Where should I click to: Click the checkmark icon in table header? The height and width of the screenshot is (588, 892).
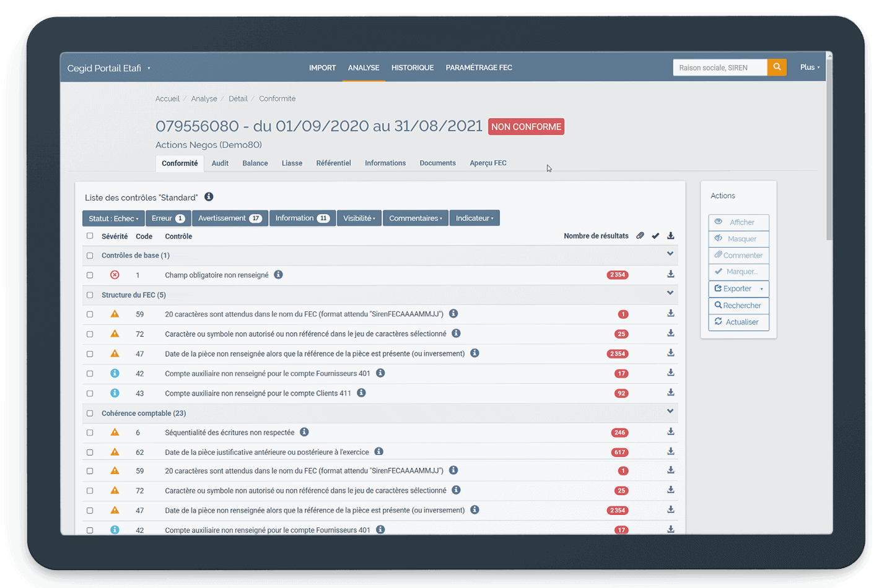[x=655, y=236]
